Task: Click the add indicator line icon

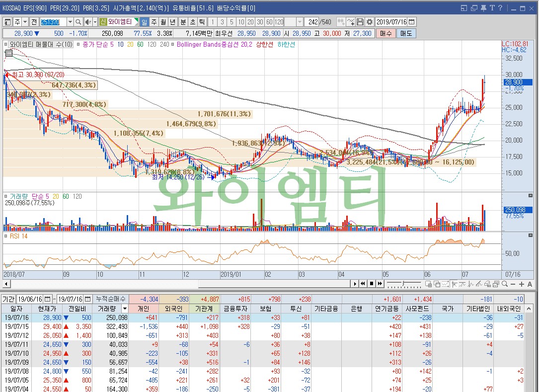Action: point(350,22)
